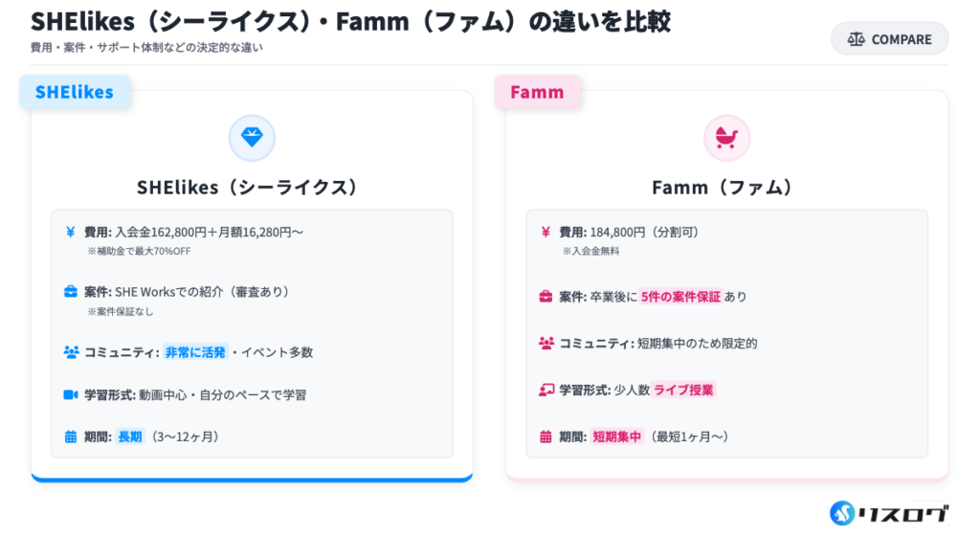Select the blue SHElikes tab label
The width and height of the screenshot is (980, 537).
pyautogui.click(x=75, y=92)
